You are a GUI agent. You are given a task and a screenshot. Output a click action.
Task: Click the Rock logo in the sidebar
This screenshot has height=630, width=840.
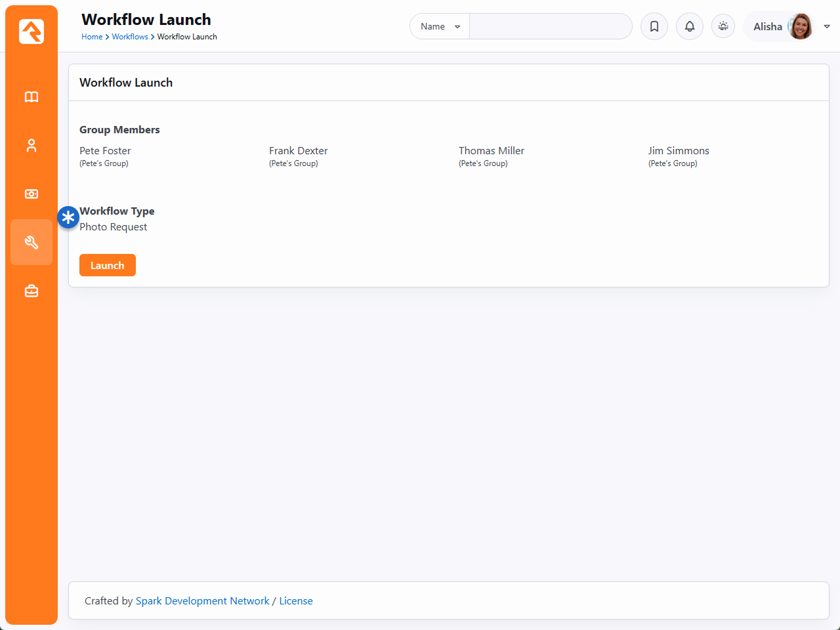pyautogui.click(x=31, y=31)
